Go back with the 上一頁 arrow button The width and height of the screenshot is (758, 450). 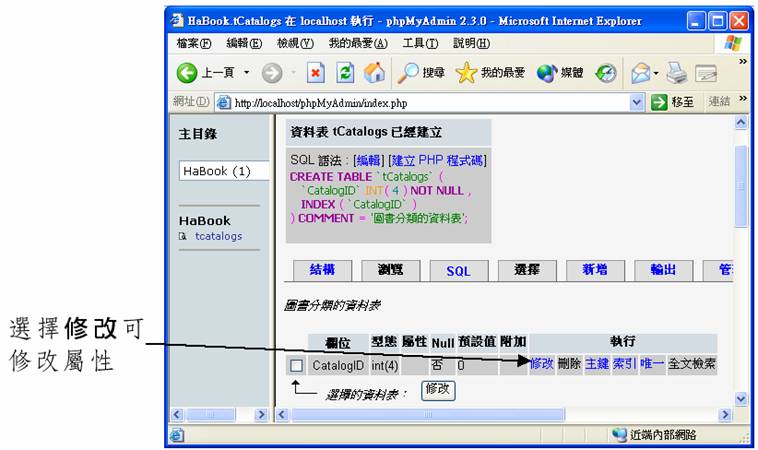point(205,73)
